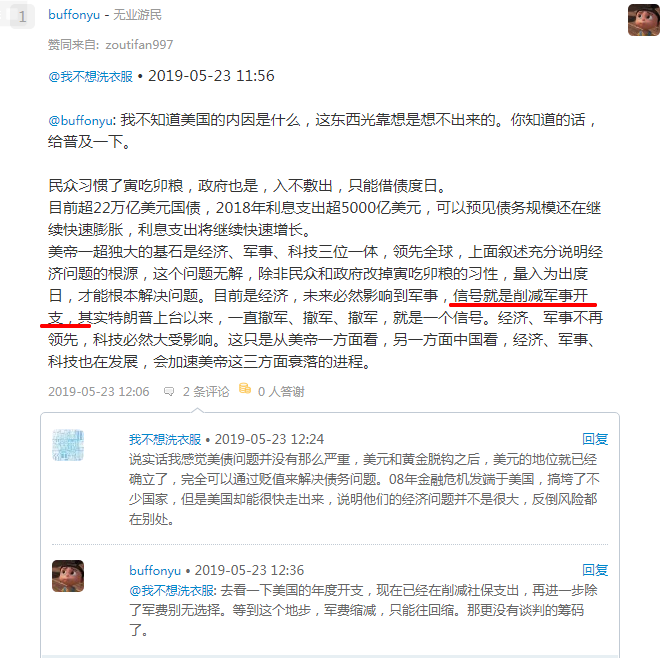Open buffonyu's profile from the answer header
Screen dimensions: 669x658
pos(74,15)
